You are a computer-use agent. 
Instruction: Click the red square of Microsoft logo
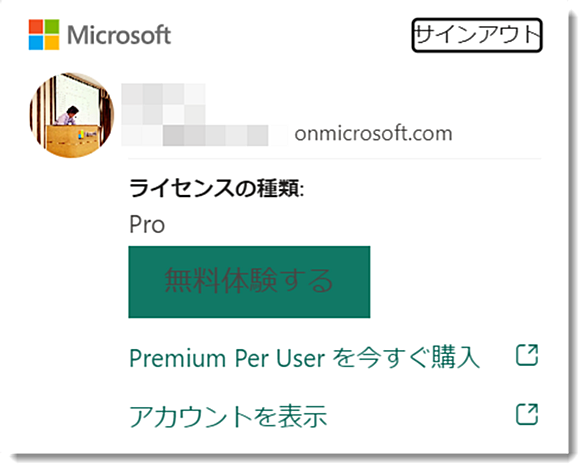point(36,27)
